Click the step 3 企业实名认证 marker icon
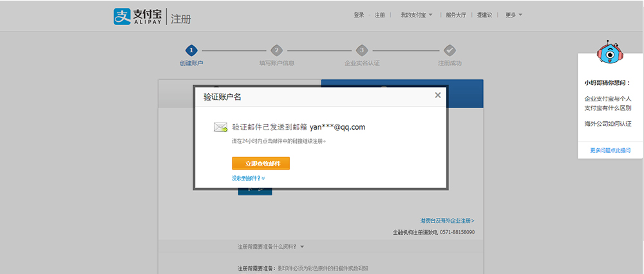Image resolution: width=644 pixels, height=274 pixels. tap(362, 50)
